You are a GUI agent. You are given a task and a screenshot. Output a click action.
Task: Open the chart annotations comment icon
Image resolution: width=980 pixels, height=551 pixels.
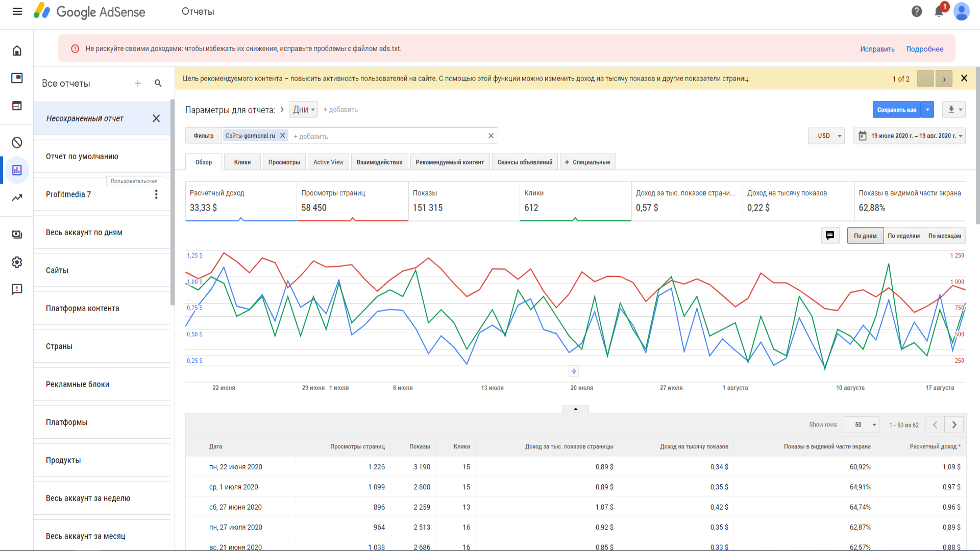pos(830,235)
